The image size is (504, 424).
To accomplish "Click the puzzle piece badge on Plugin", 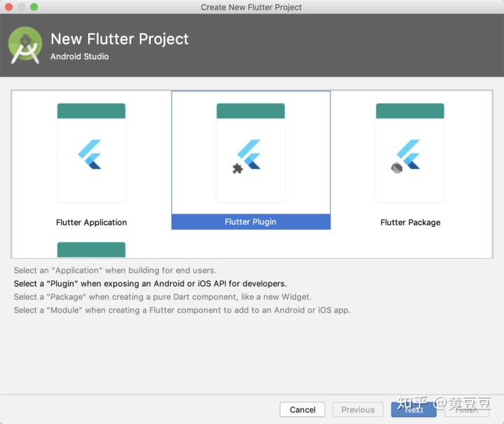I will [x=238, y=169].
